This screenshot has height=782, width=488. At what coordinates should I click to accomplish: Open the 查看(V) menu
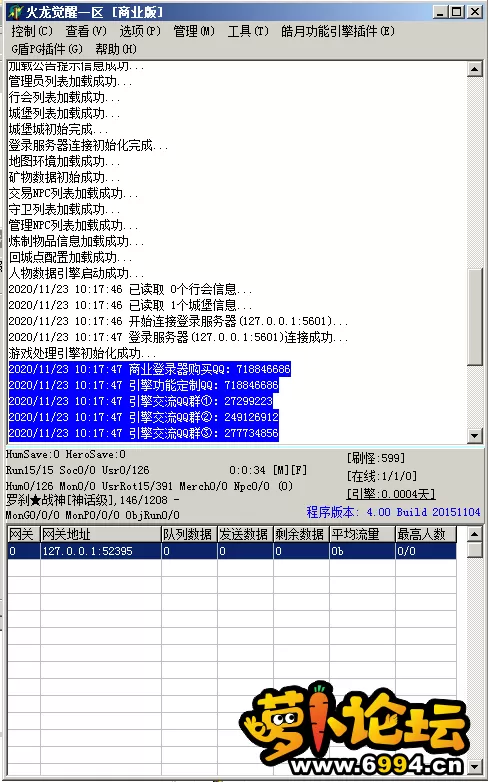click(86, 31)
